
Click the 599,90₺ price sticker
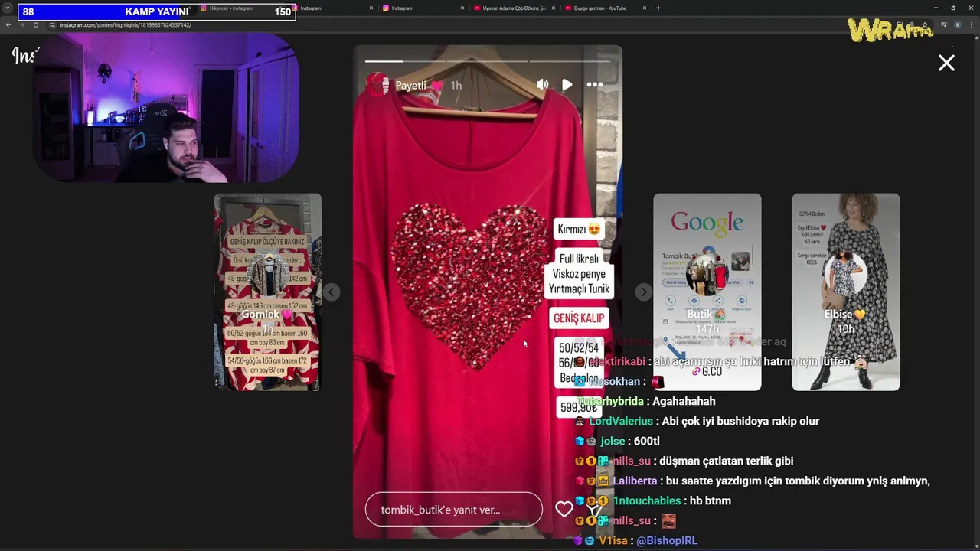(x=578, y=407)
